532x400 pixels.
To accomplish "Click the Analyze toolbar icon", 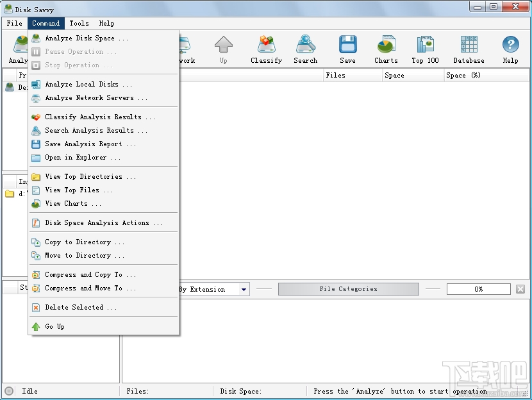I will pyautogui.click(x=21, y=45).
